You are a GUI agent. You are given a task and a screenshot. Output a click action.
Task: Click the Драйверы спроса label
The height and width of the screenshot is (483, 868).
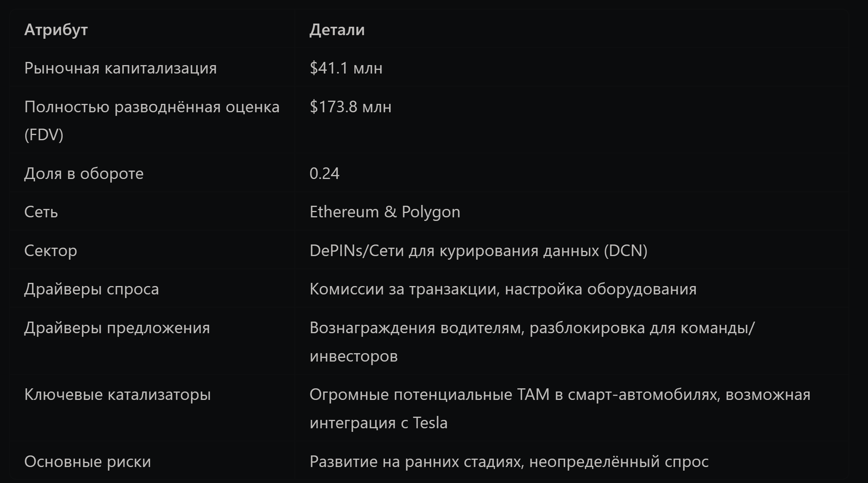coord(91,289)
